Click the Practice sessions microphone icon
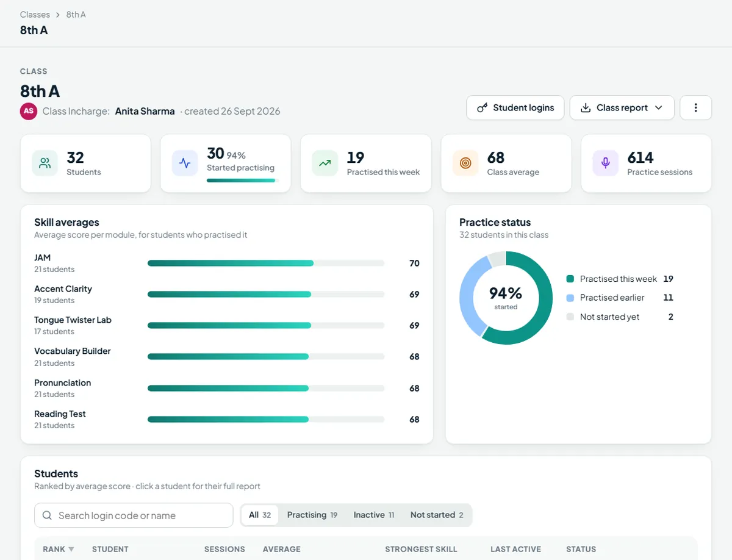This screenshot has height=560, width=732. tap(606, 163)
